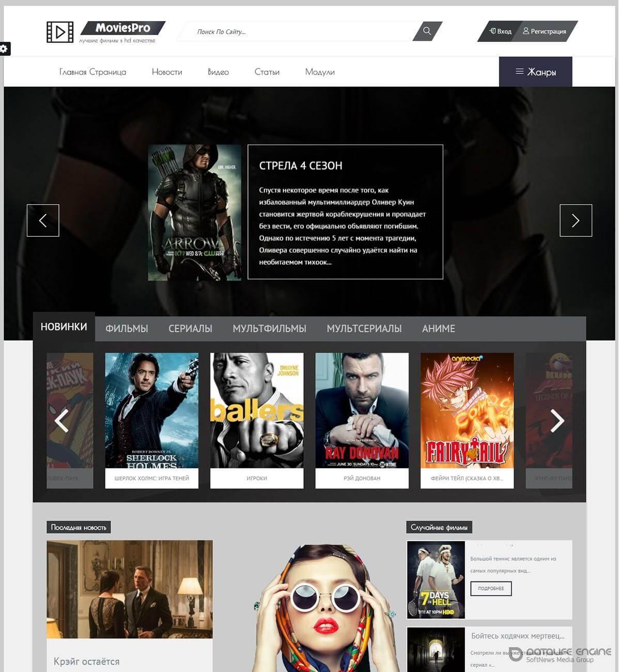The width and height of the screenshot is (620, 672).
Task: Open the Новости menu item
Action: [x=167, y=72]
